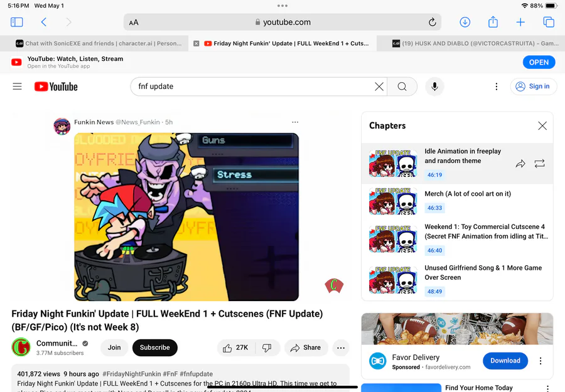
Task: Like the video with 27K likes
Action: point(235,347)
